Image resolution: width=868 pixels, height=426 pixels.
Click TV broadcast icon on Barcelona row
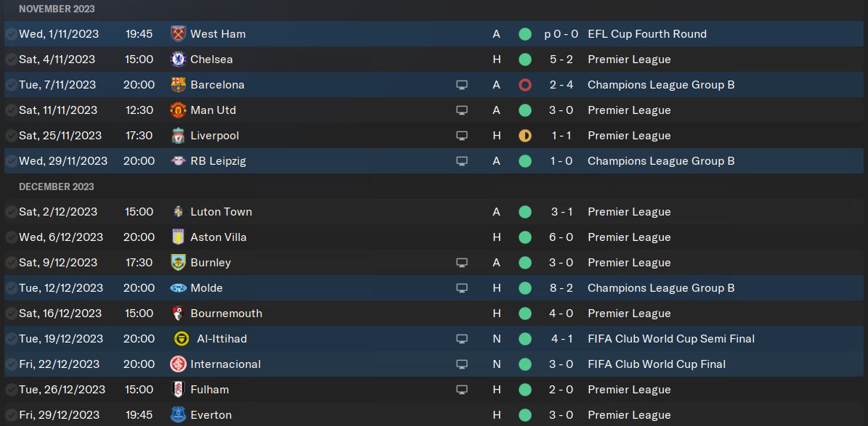coord(461,85)
